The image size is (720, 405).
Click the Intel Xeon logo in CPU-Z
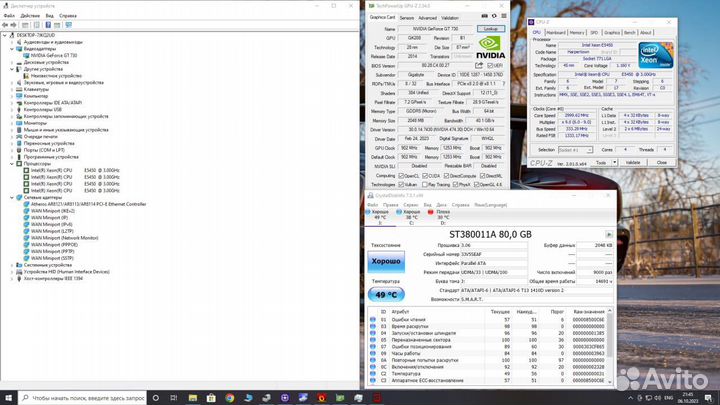click(656, 55)
